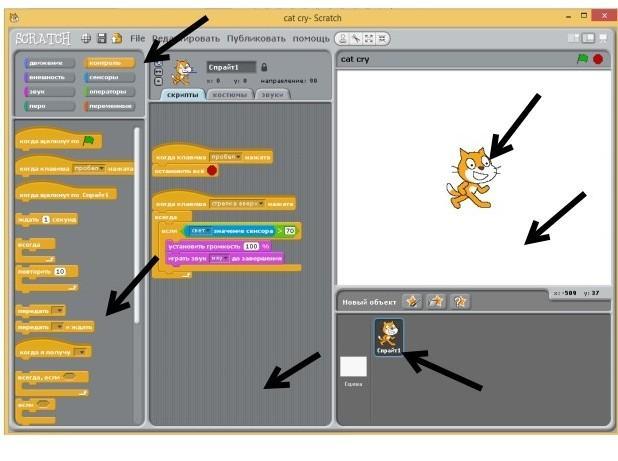Open the File menu

[138, 39]
